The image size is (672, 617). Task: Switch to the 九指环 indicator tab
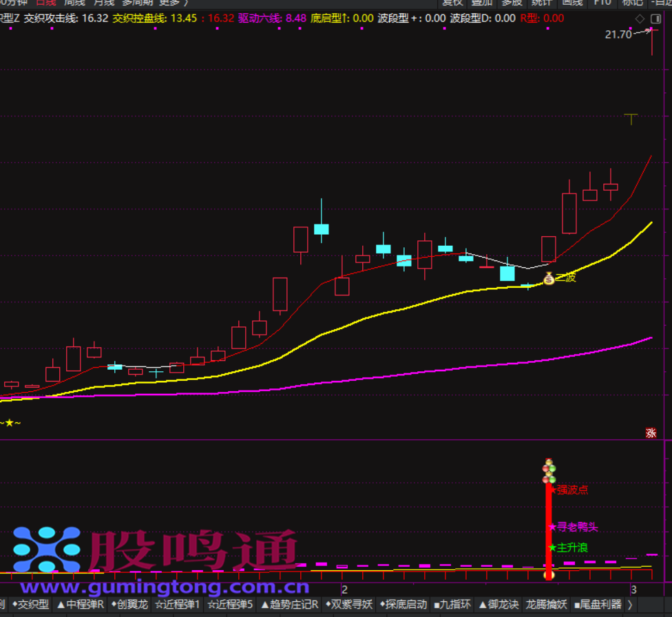point(452,605)
